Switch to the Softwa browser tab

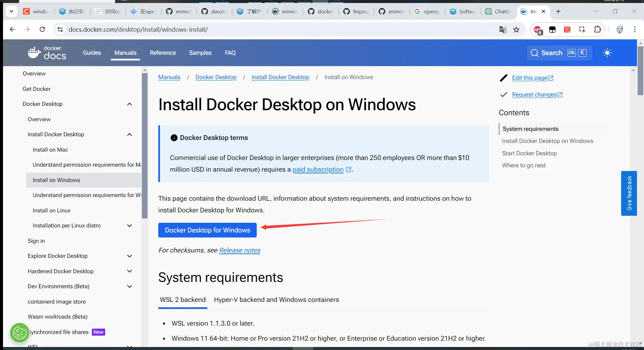[x=463, y=11]
